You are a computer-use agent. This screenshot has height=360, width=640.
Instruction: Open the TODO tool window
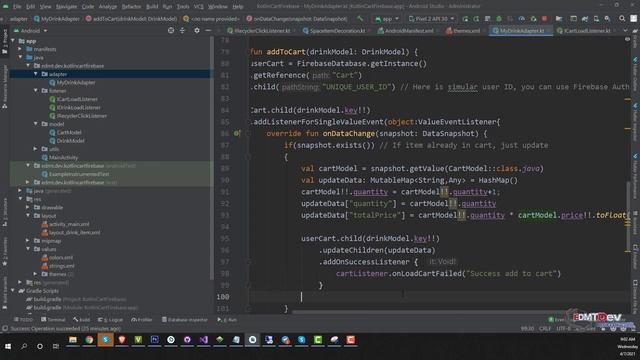23,320
